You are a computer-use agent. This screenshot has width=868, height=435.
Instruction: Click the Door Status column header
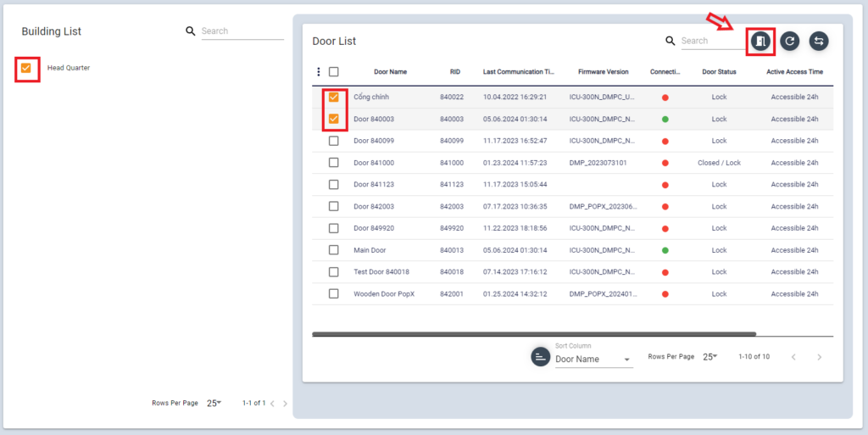(719, 72)
